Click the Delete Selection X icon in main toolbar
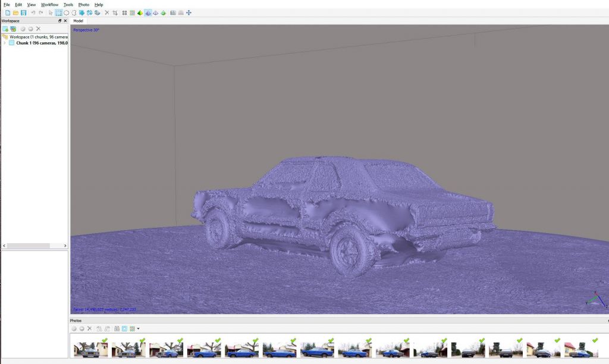The height and width of the screenshot is (364, 609). 107,12
